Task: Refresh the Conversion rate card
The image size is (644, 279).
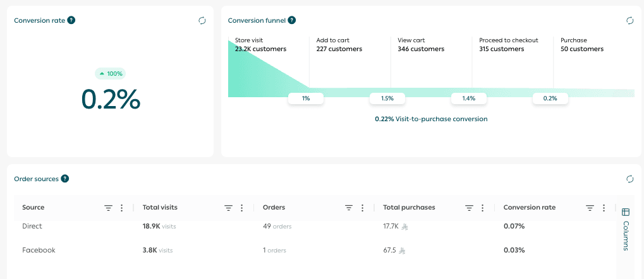Action: pos(202,20)
